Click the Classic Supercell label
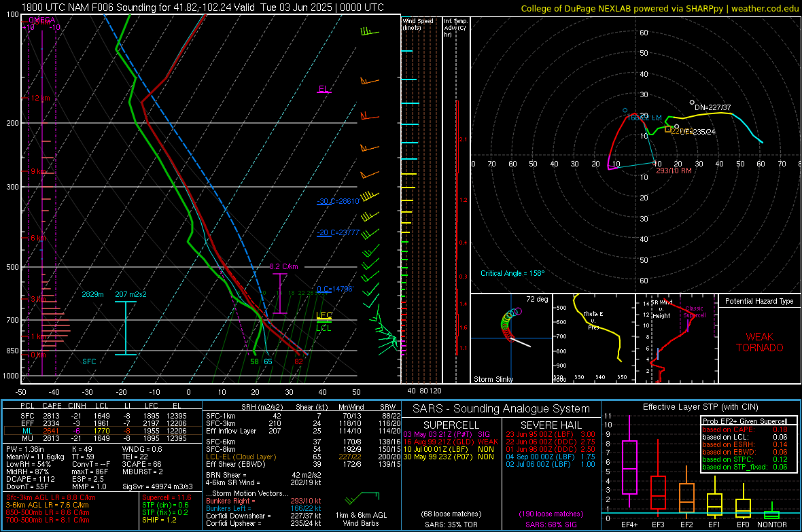The height and width of the screenshot is (532, 802). pyautogui.click(x=695, y=312)
